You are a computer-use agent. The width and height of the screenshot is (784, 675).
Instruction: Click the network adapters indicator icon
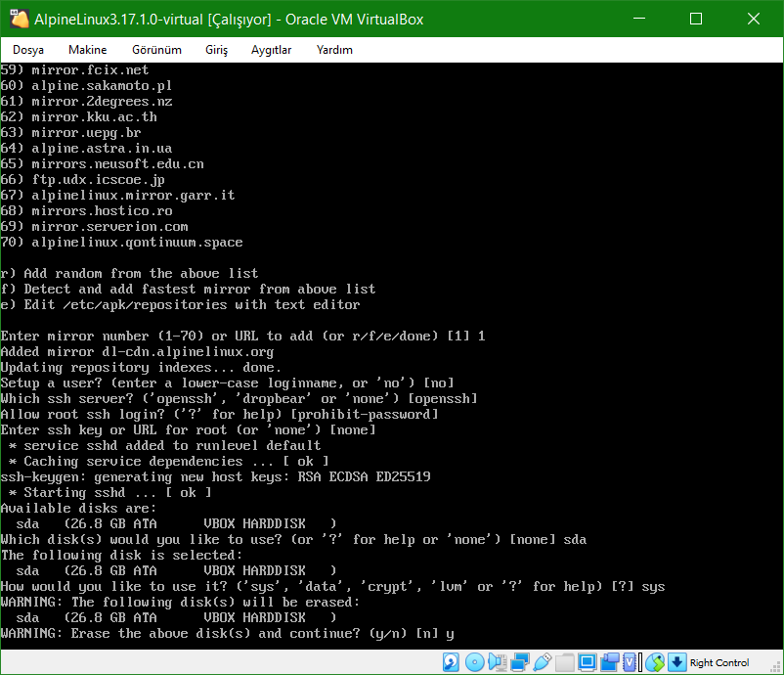(x=520, y=662)
